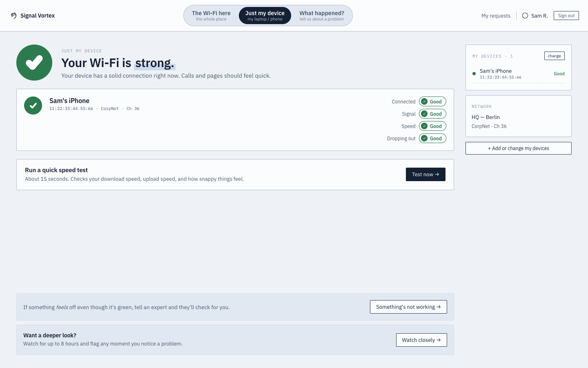Click CorpNet · Ch 36 in Network panel

click(x=489, y=126)
